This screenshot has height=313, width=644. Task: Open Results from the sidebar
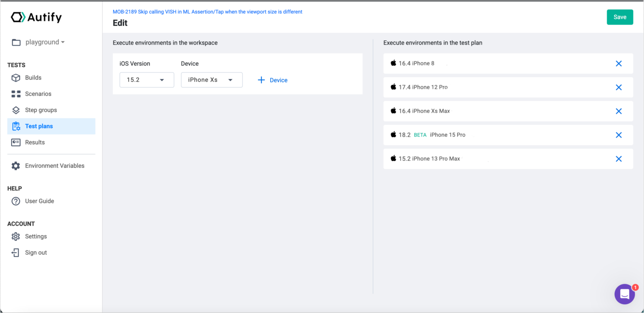35,142
